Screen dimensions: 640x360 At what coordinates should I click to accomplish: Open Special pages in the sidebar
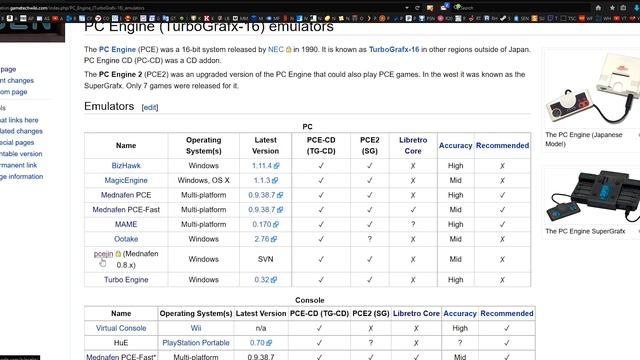pyautogui.click(x=17, y=142)
